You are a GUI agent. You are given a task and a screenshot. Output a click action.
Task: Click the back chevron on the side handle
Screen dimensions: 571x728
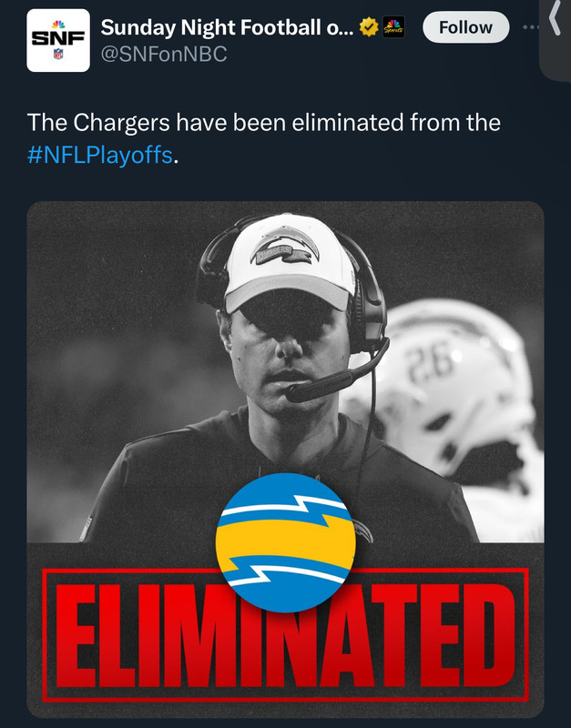[x=556, y=20]
